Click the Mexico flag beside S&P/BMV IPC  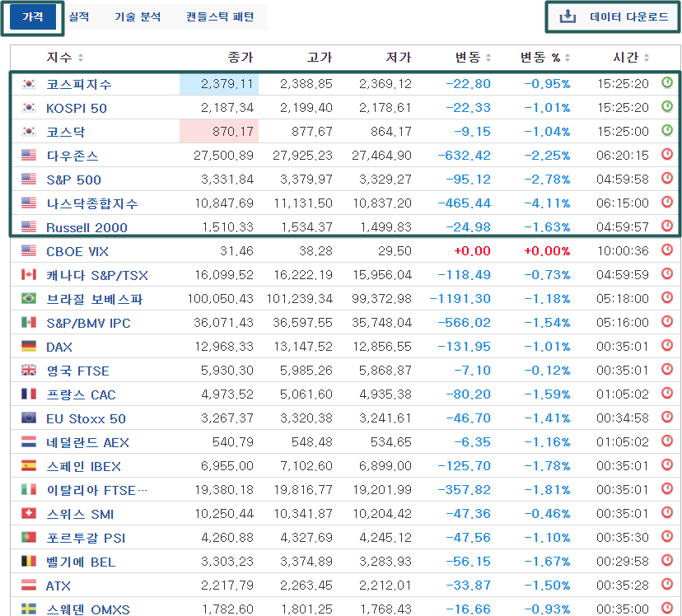[x=29, y=322]
